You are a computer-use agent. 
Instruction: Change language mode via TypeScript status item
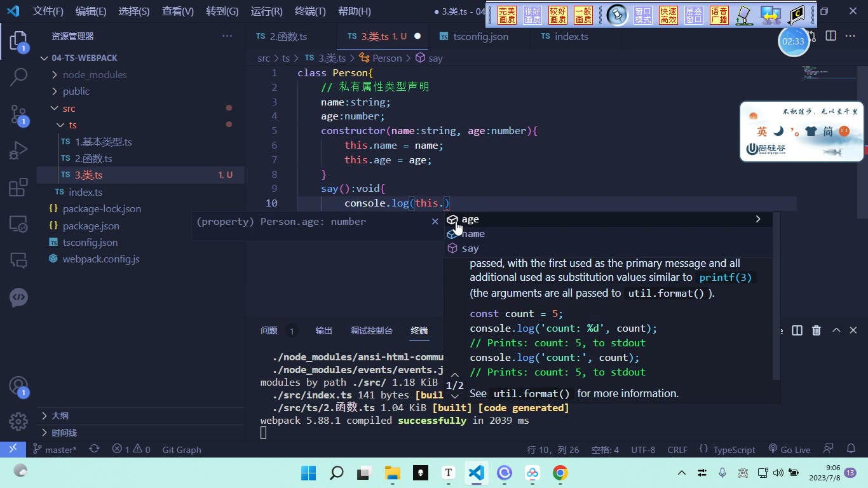(x=734, y=449)
